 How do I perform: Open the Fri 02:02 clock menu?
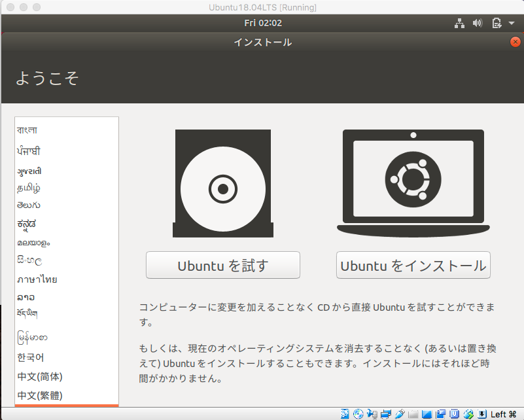[263, 23]
